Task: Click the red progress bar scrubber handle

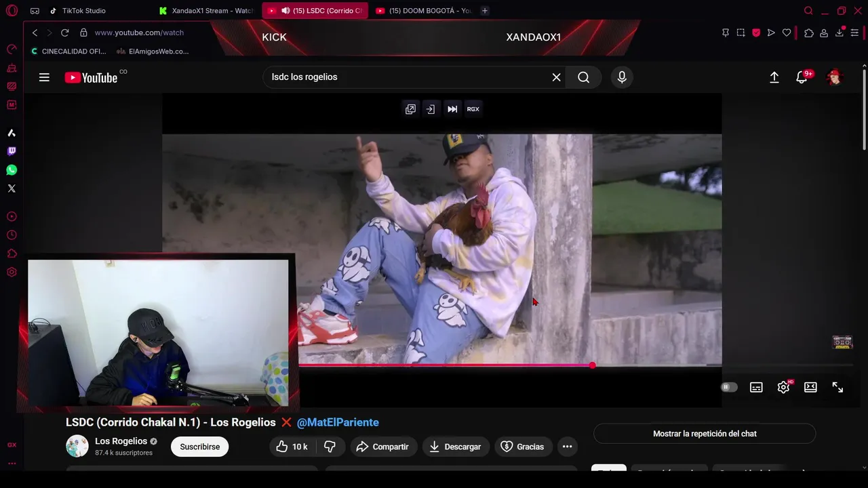Action: pos(593,365)
